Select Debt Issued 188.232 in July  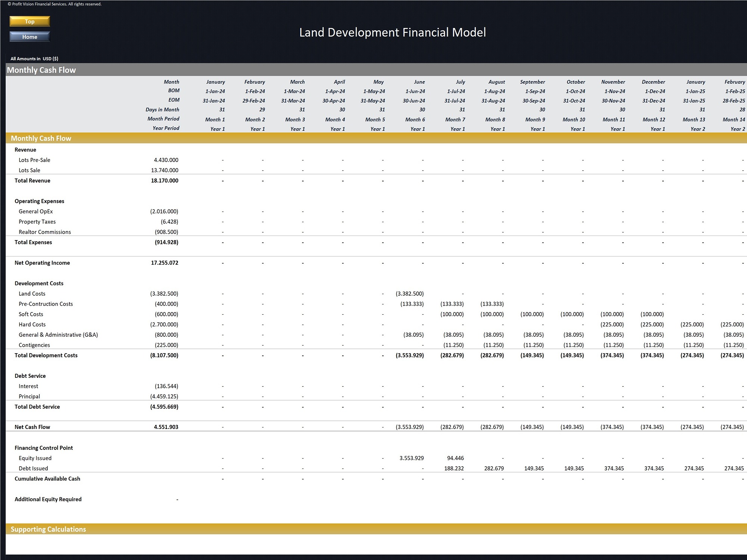point(454,469)
